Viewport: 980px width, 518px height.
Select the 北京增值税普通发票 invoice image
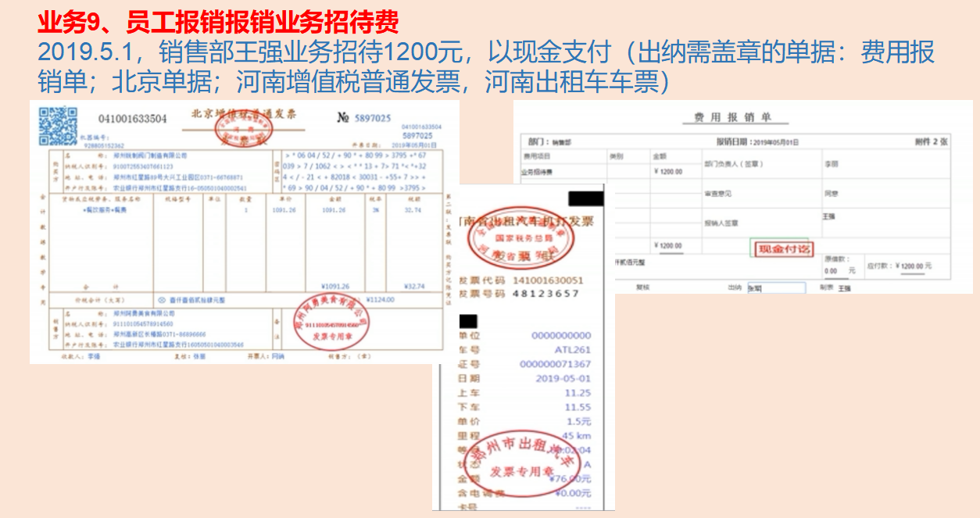245,232
